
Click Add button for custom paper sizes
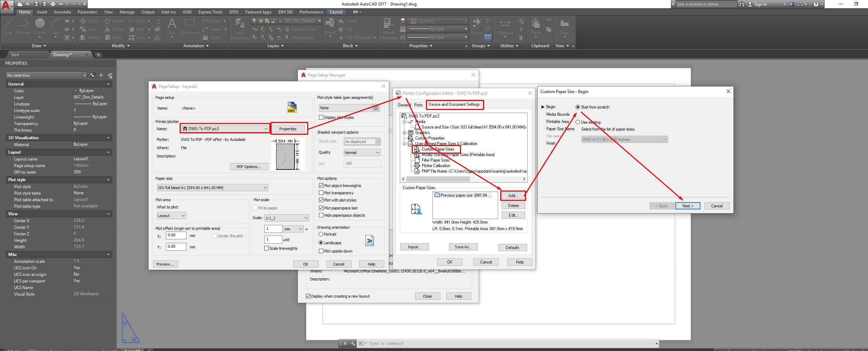tap(513, 196)
